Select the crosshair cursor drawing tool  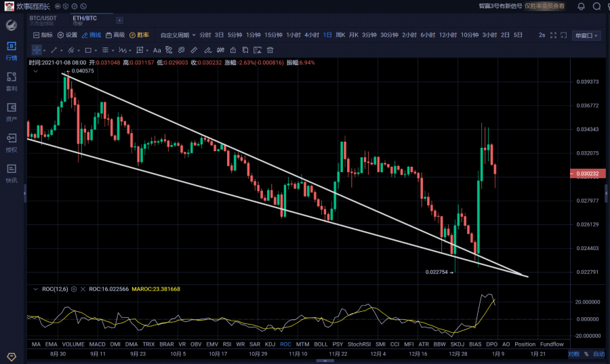[36, 49]
